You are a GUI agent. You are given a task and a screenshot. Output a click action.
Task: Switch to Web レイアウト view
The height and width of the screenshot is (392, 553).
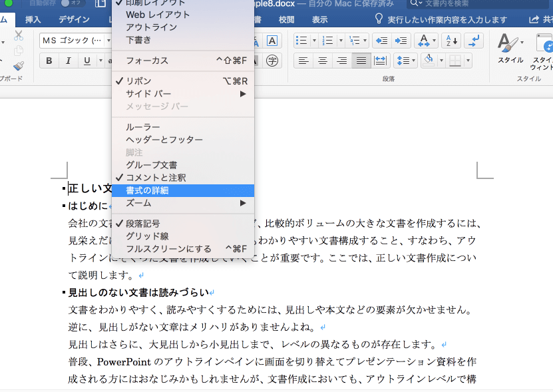(x=183, y=15)
